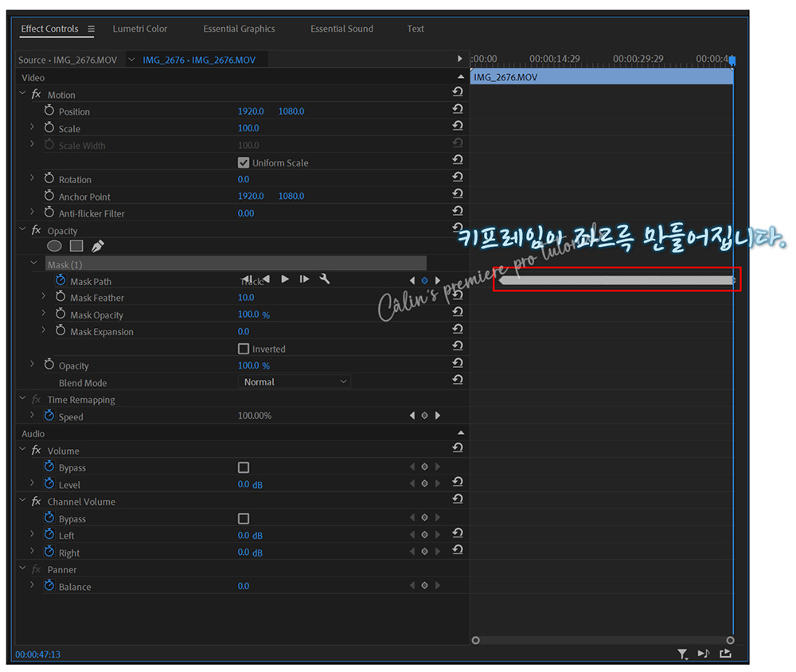
Task: Toggle animation stopwatch for Scale
Action: click(x=49, y=127)
